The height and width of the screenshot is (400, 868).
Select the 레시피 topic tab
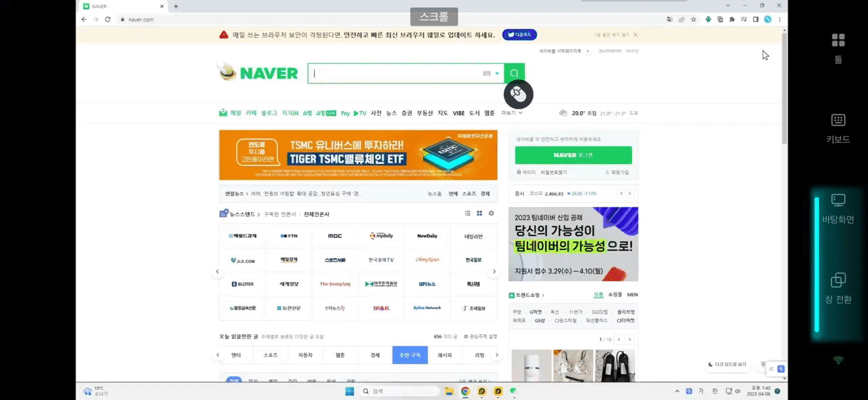pyautogui.click(x=445, y=355)
